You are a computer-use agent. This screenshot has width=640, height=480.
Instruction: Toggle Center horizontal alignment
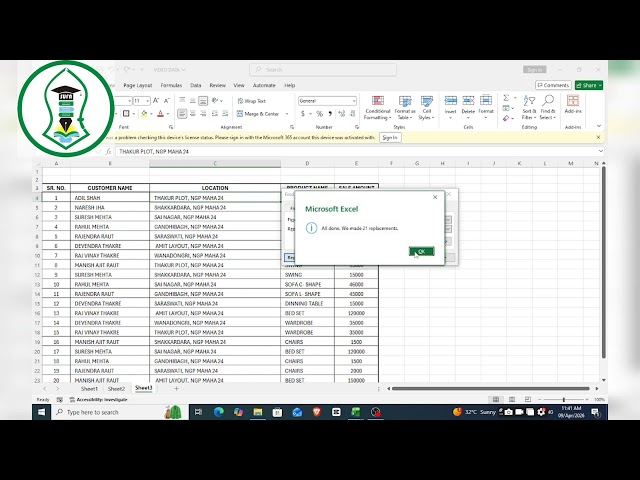point(193,114)
